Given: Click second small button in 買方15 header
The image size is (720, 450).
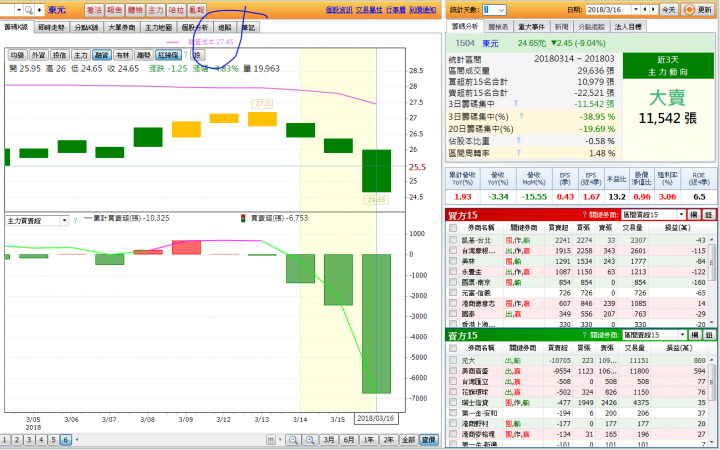Looking at the screenshot, I should pos(709,214).
